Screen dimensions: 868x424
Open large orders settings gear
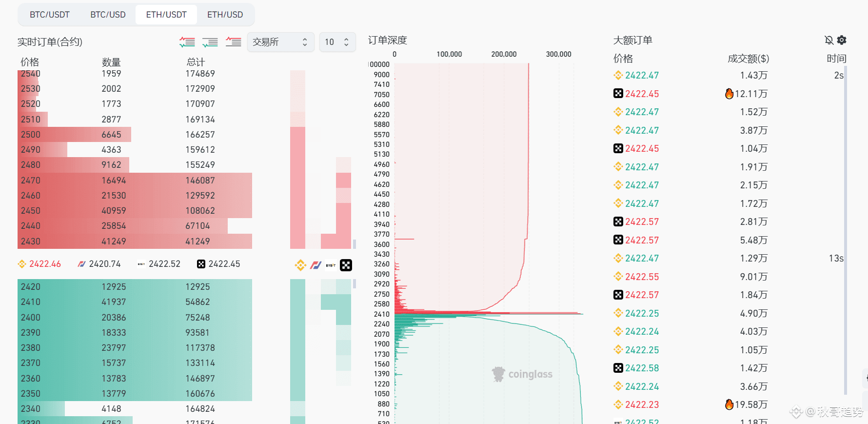[842, 40]
